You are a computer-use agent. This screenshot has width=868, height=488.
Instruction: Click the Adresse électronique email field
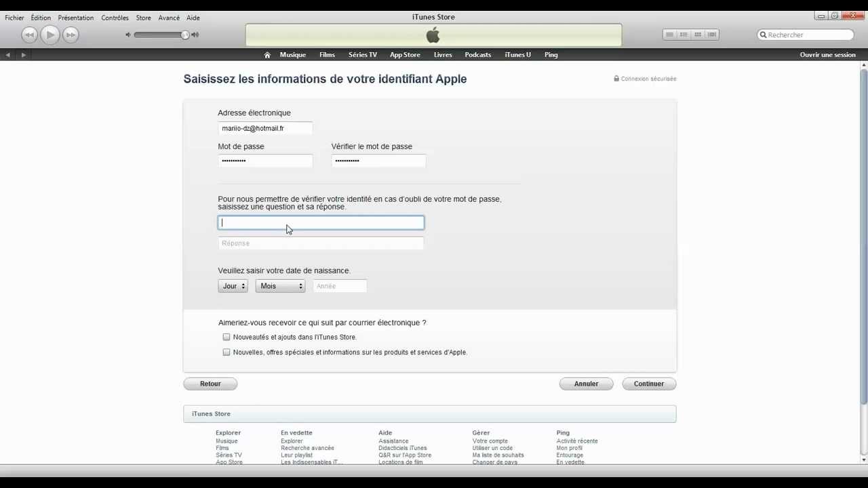[x=265, y=128]
